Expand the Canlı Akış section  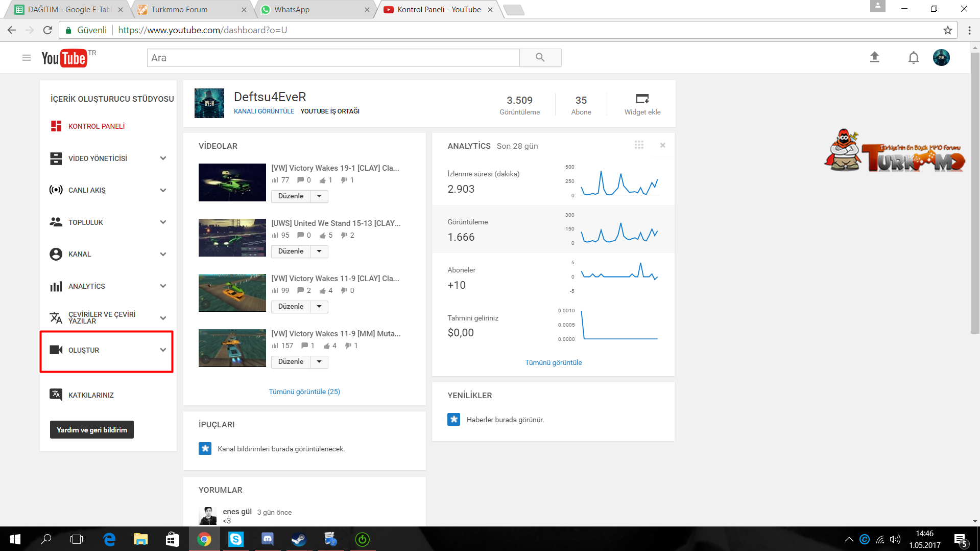(163, 190)
